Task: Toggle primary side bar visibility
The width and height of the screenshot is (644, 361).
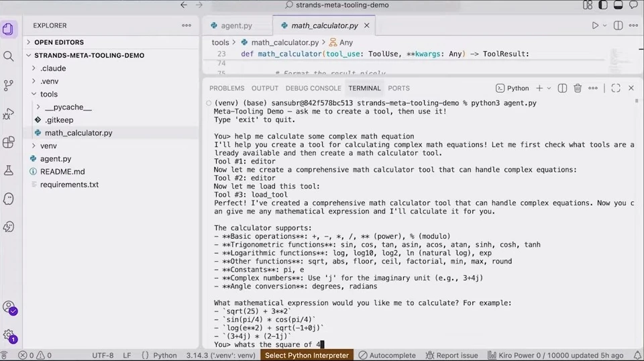Action: pyautogui.click(x=603, y=5)
